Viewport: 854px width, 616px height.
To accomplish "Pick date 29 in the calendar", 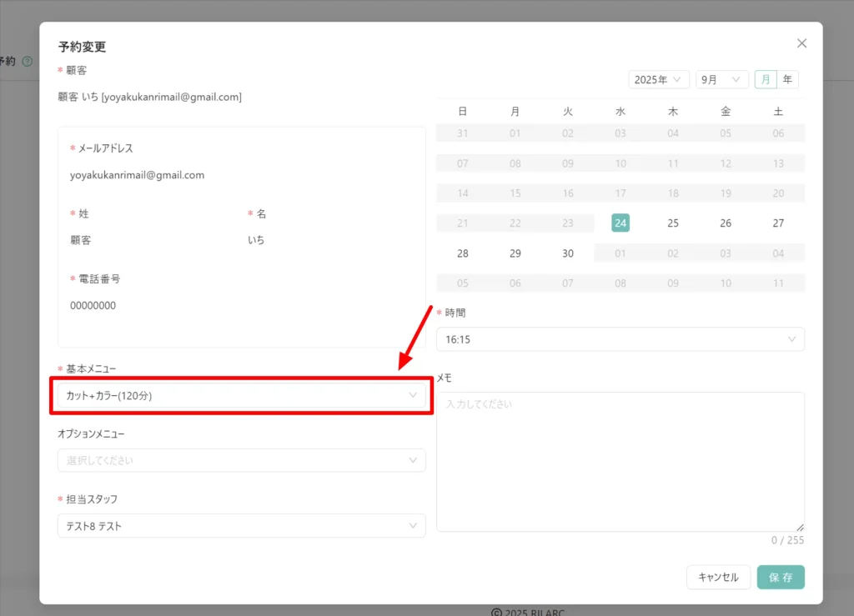I will (515, 253).
